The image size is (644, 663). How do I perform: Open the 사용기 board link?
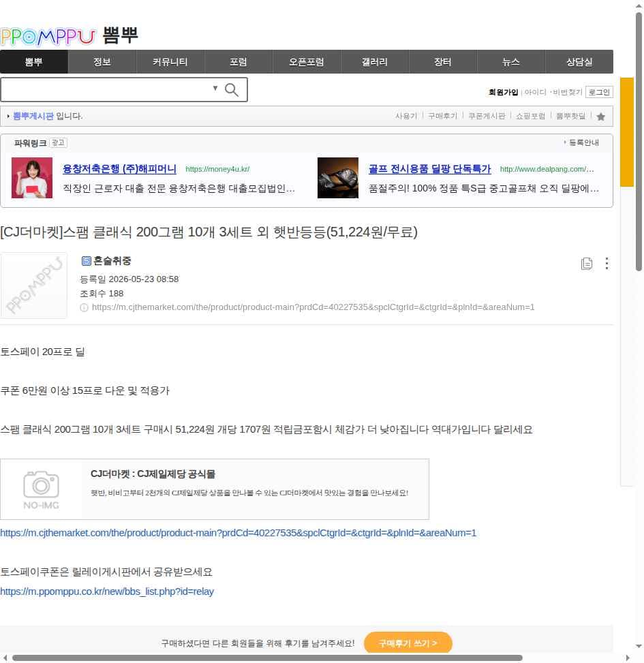(406, 116)
